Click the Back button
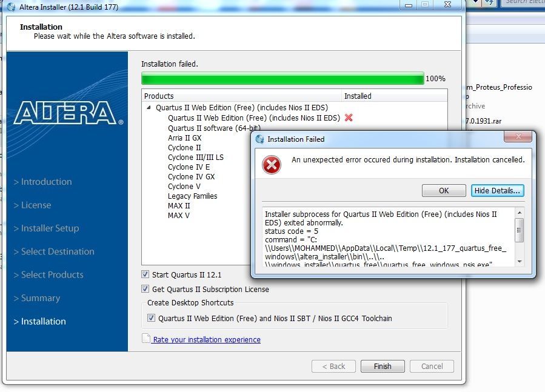Image resolution: width=545 pixels, height=392 pixels. tap(333, 367)
